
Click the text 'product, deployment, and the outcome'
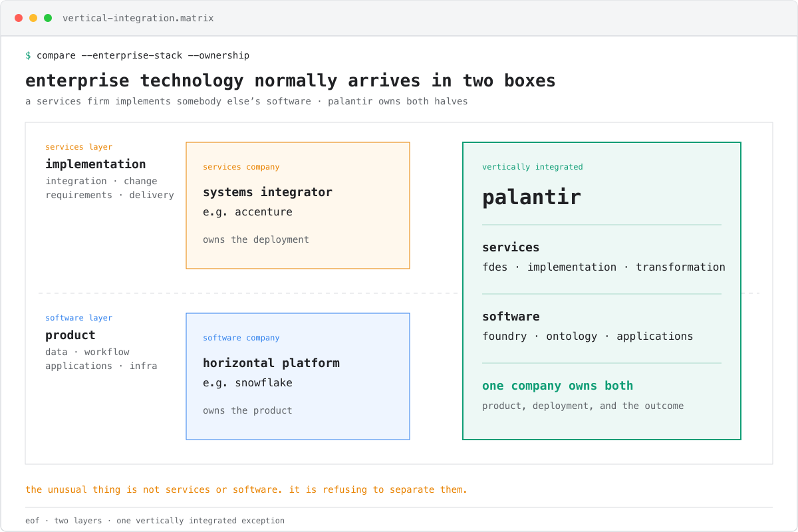(x=583, y=406)
